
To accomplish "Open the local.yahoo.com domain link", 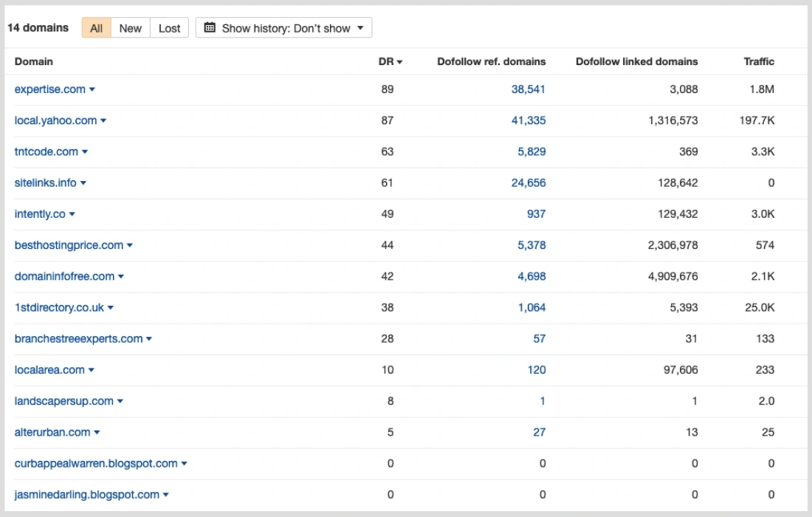I will 55,120.
